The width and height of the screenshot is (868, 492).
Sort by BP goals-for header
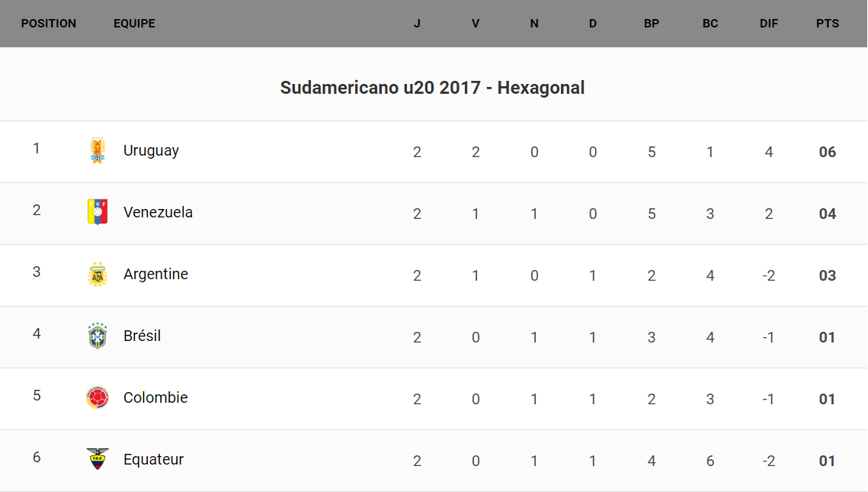pos(651,24)
